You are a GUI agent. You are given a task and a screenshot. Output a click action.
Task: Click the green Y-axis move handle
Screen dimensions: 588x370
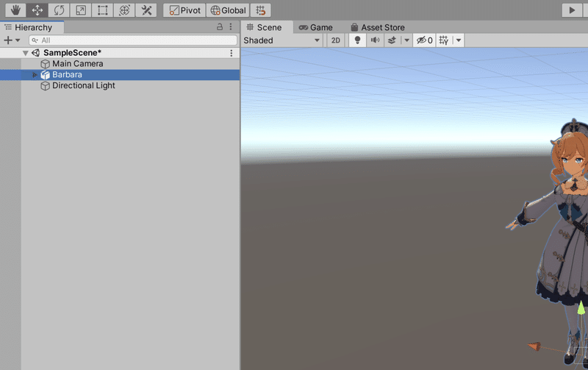click(581, 308)
